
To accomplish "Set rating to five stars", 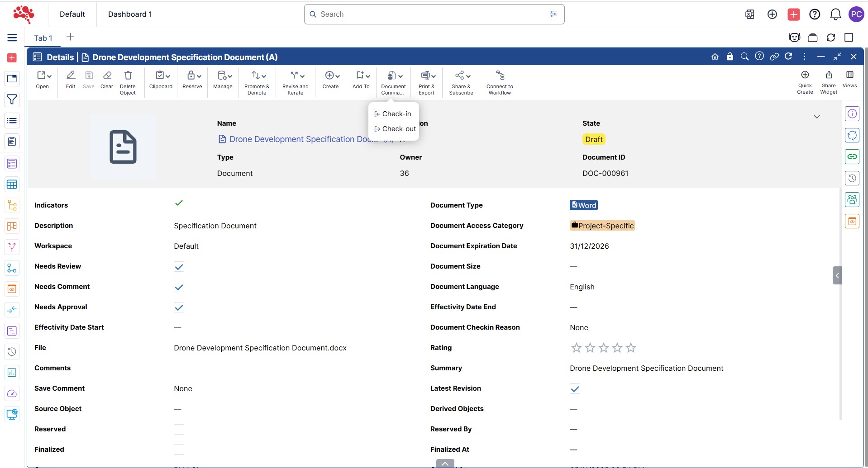I will coord(631,348).
